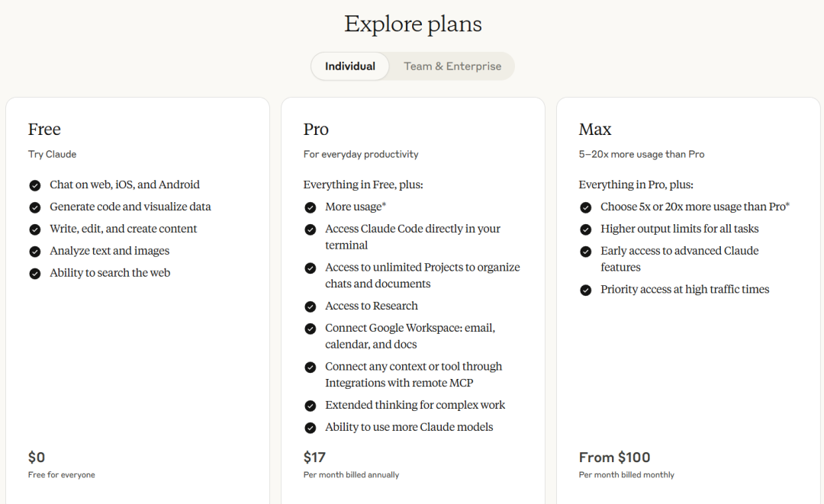Click checkmark icon next to More usage*
Image resolution: width=824 pixels, height=504 pixels.
[310, 207]
